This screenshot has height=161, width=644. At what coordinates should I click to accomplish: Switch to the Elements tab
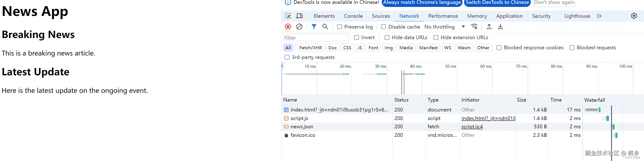tap(324, 16)
